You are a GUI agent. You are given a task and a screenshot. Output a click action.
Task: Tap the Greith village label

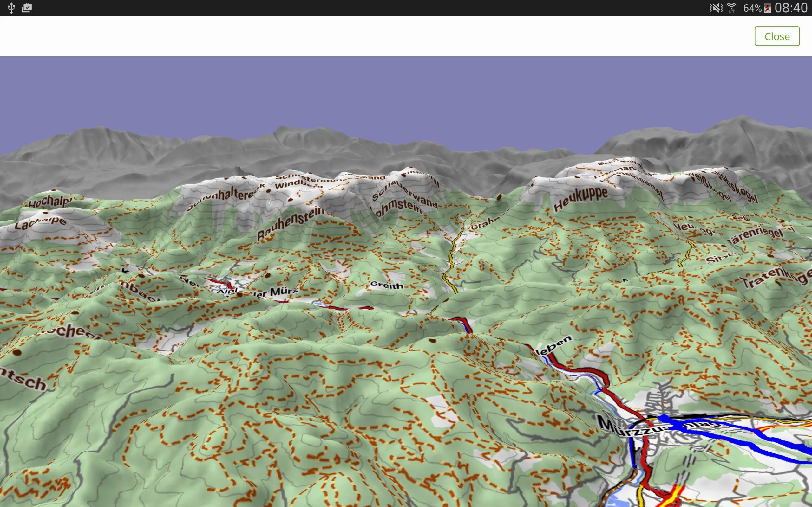tap(387, 286)
